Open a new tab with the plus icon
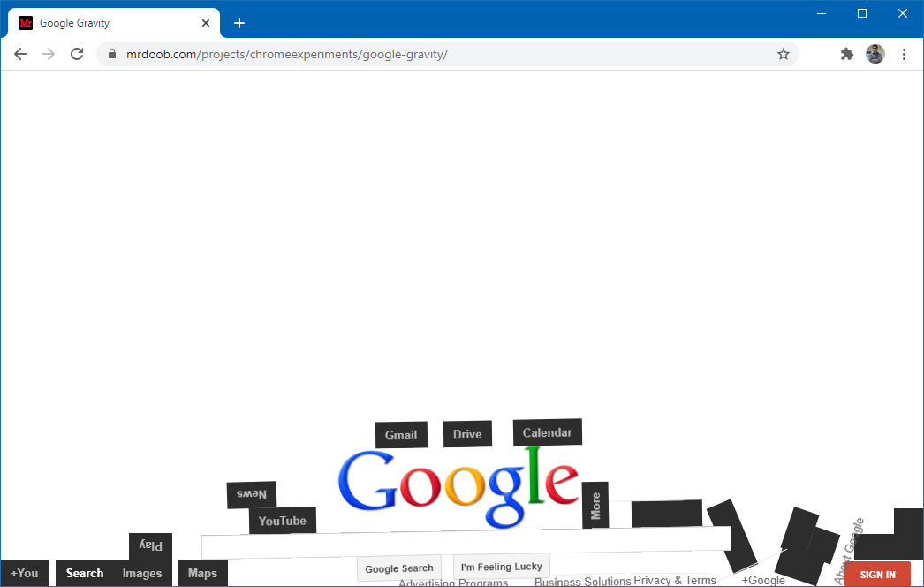 (x=239, y=23)
